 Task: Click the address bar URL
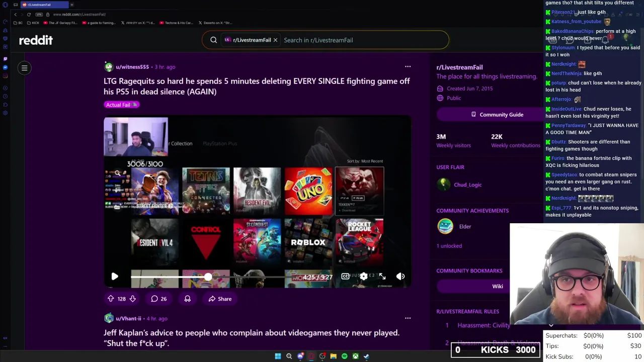coord(79,15)
